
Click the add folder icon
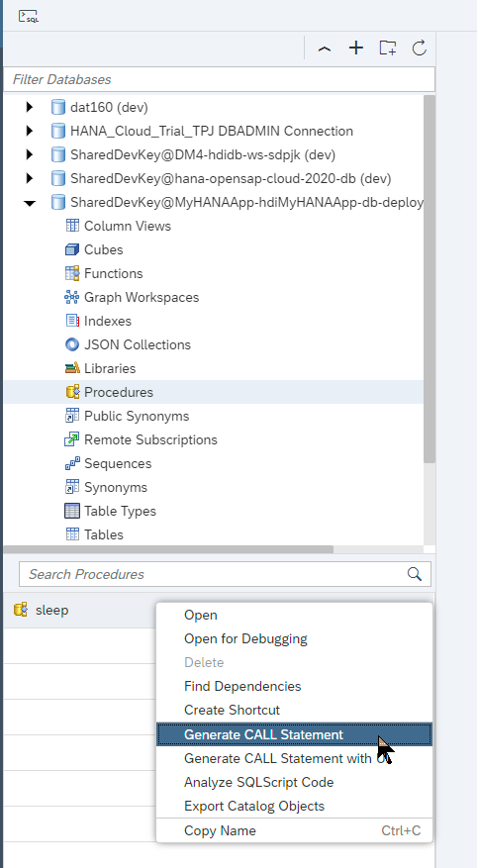coord(388,48)
